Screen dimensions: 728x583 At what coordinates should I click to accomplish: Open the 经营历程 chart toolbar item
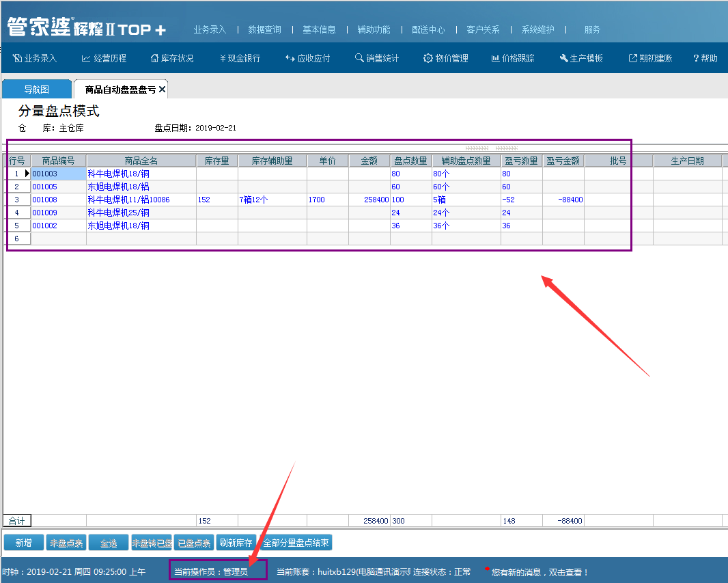[104, 59]
